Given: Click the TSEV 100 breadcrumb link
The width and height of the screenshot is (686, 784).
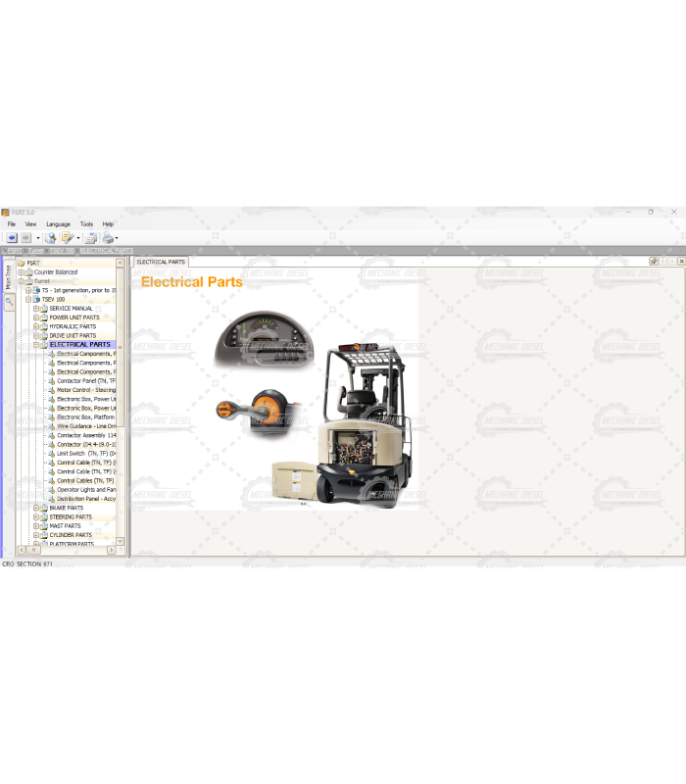Looking at the screenshot, I should [x=62, y=251].
